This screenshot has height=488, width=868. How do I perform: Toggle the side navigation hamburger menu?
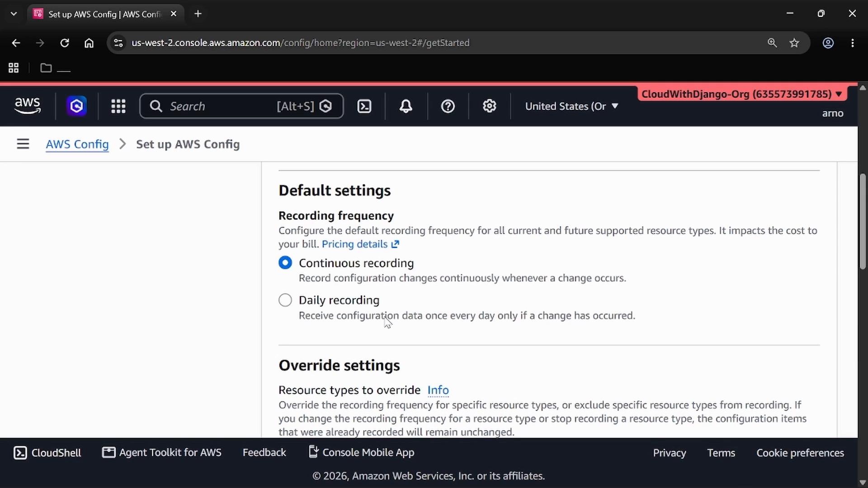[x=23, y=144]
